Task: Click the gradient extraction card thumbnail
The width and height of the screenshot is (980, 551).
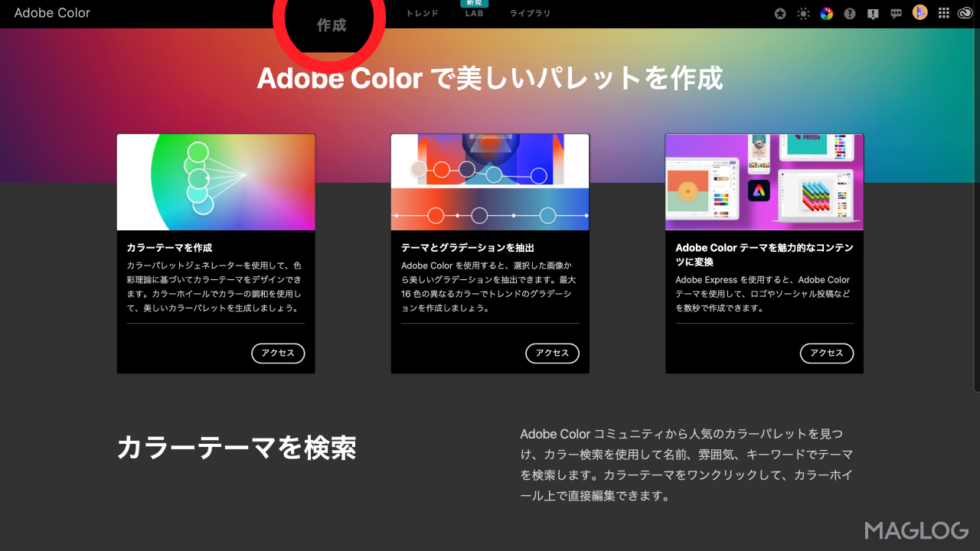Action: pyautogui.click(x=489, y=181)
